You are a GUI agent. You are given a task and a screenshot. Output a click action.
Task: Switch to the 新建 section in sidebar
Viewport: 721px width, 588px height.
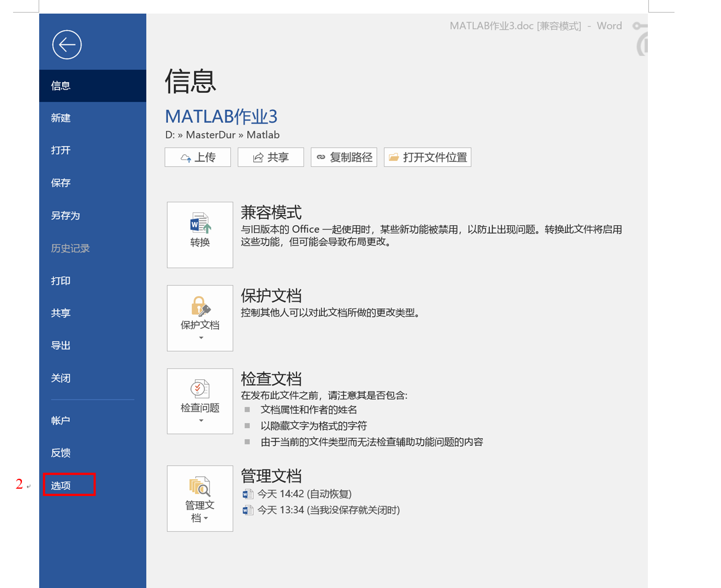(61, 118)
